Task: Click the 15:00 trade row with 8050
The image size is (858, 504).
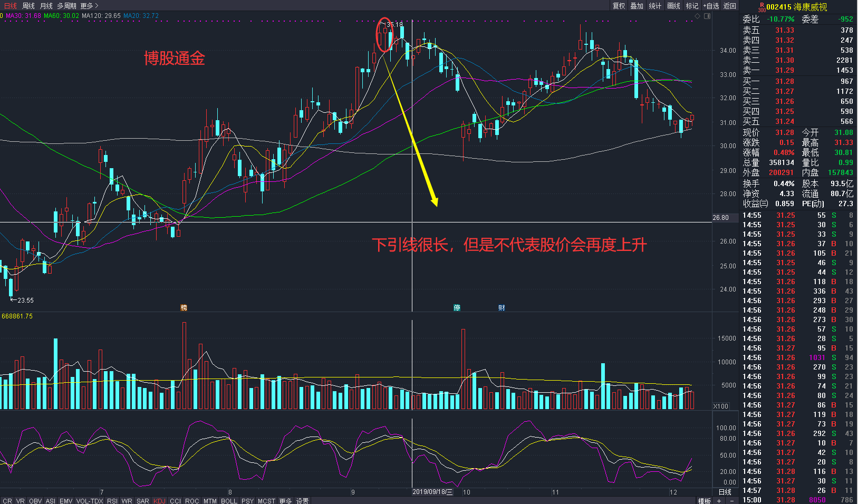Action: (798, 500)
